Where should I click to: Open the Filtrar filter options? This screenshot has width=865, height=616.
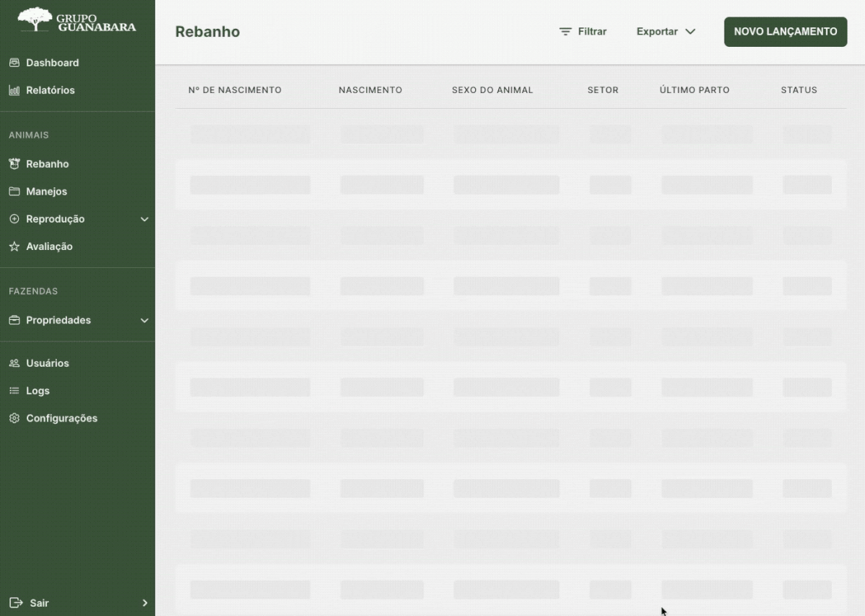coord(583,32)
